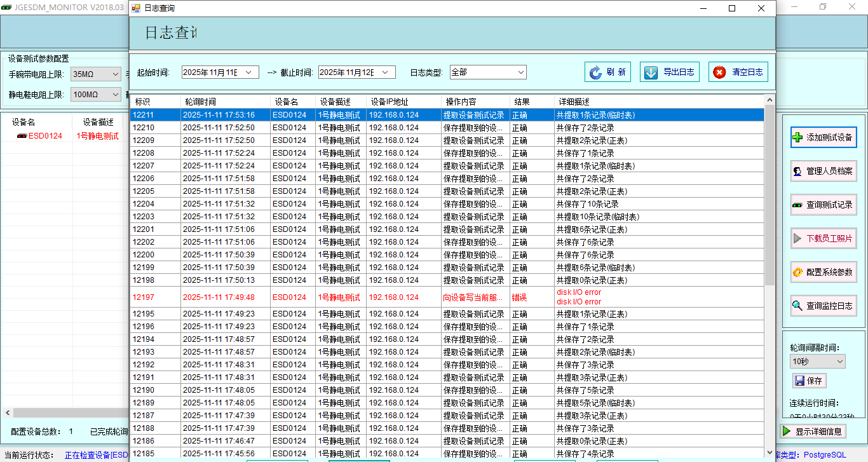Image resolution: width=868 pixels, height=462 pixels.
Task: Sort log by 标识 column header
Action: 155,102
